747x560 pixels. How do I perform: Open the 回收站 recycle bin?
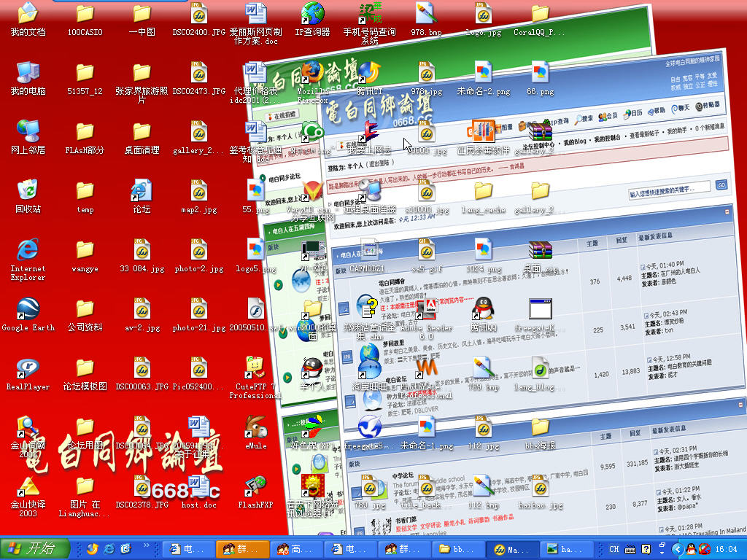28,191
